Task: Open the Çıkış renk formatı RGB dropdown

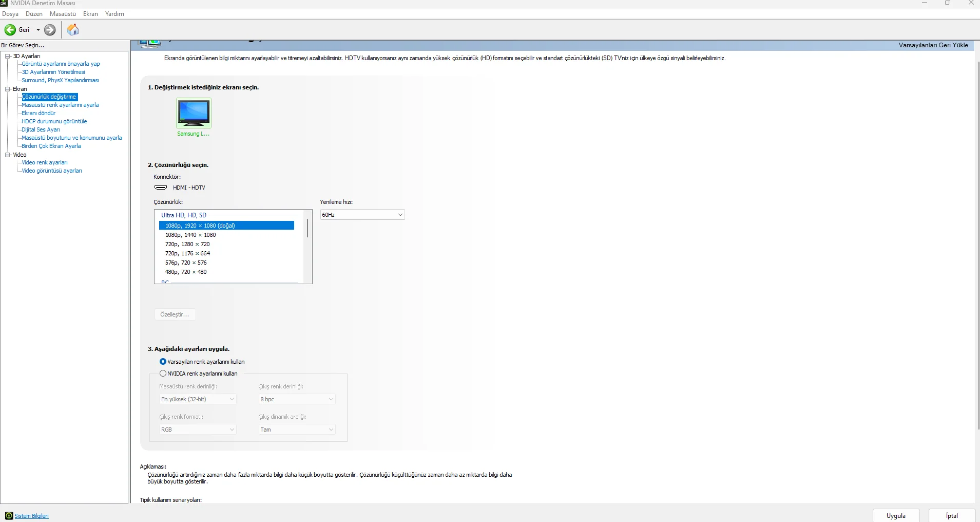Action: point(198,430)
